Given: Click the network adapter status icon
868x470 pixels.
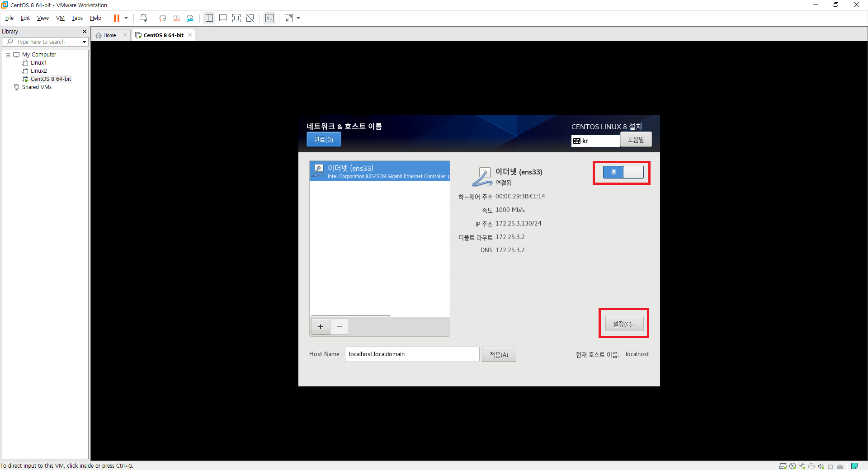Looking at the screenshot, I should tap(802, 466).
